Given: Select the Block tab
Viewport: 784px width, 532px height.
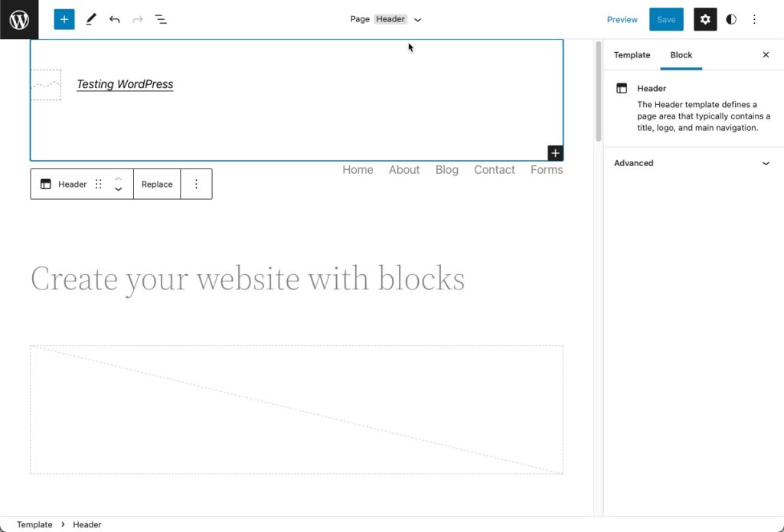Looking at the screenshot, I should pyautogui.click(x=681, y=55).
